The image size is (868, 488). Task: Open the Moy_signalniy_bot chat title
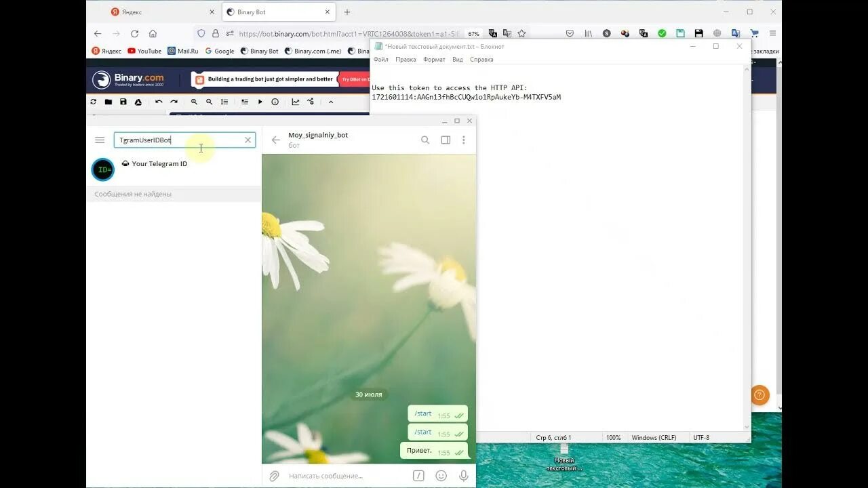click(x=318, y=135)
